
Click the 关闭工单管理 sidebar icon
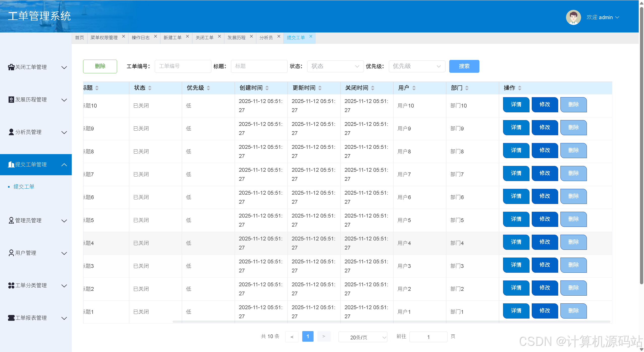[11, 67]
